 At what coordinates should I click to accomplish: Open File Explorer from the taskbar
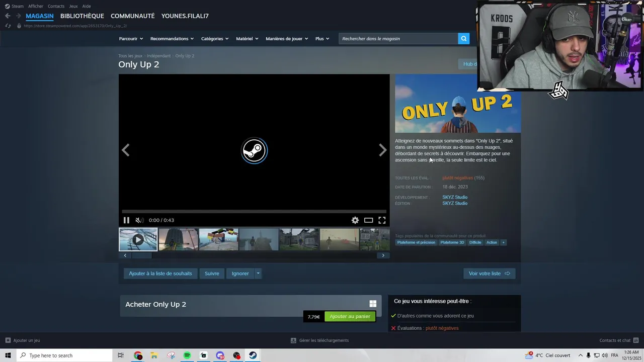click(x=154, y=355)
